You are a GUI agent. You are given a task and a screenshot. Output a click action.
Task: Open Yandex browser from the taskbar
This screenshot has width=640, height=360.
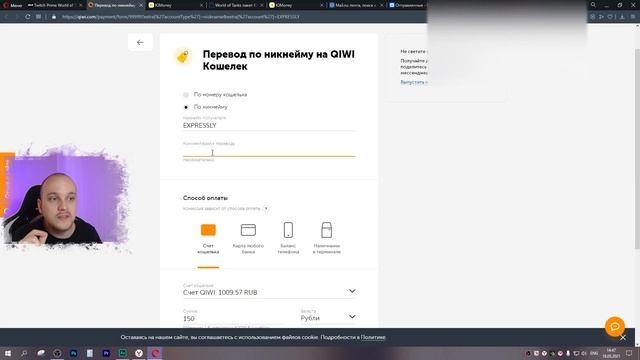(139, 353)
